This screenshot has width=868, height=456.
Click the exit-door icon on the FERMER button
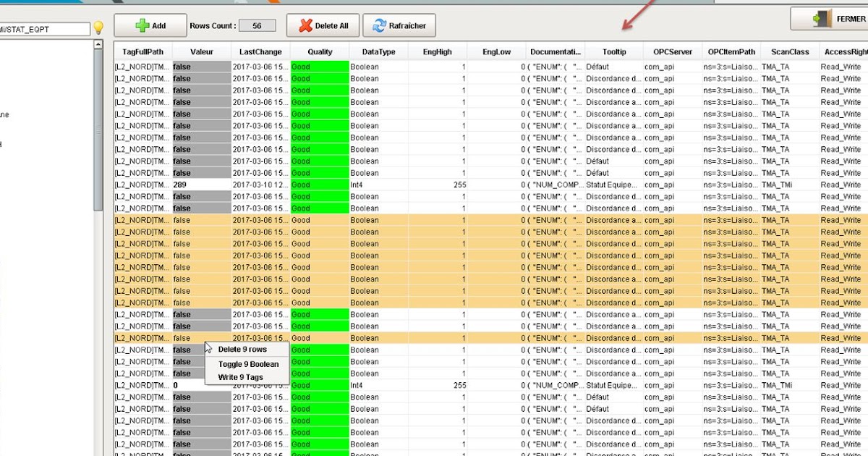click(x=820, y=18)
